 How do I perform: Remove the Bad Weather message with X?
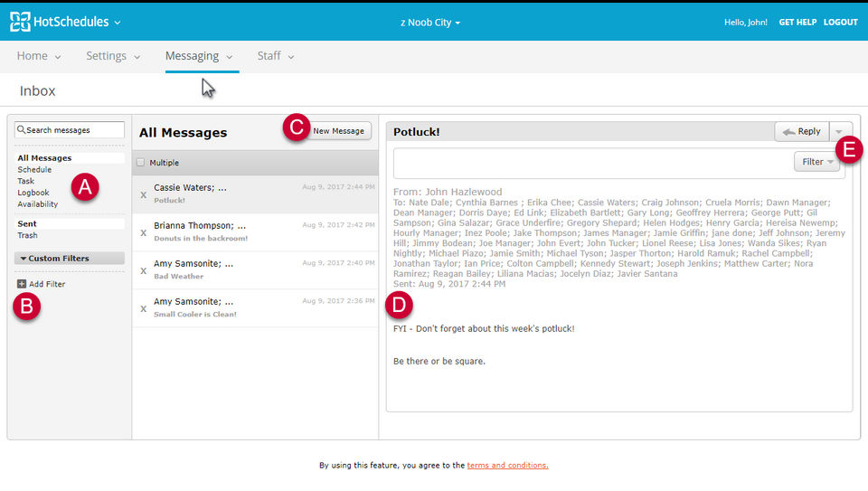[x=144, y=270]
